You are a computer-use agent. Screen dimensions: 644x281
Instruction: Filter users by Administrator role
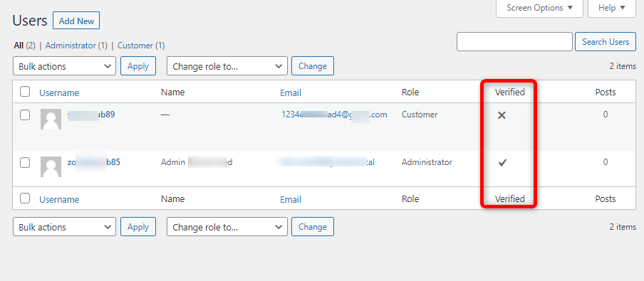[x=71, y=46]
